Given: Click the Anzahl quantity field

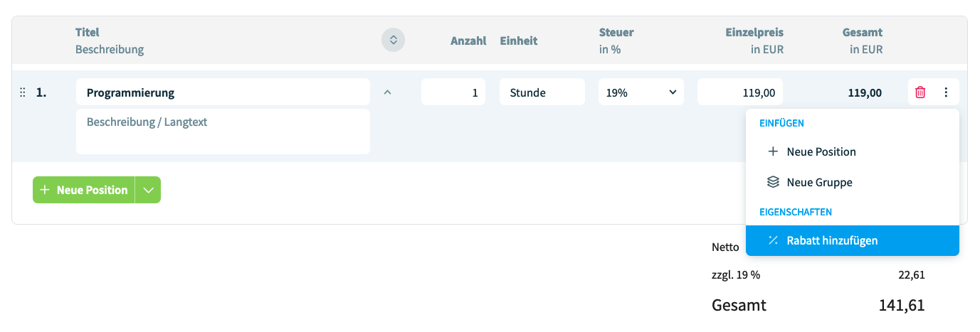Looking at the screenshot, I should pos(453,92).
